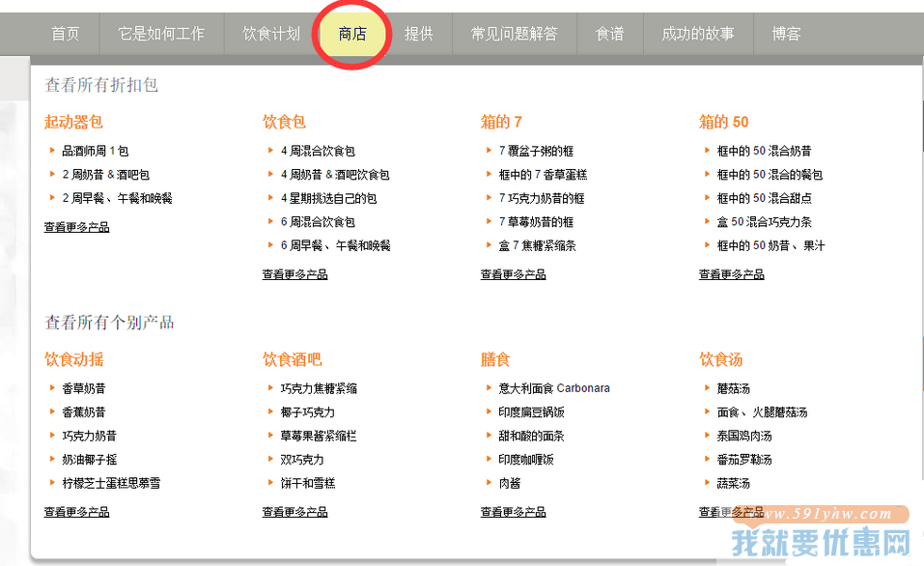
Task: Select 6 周混合饮食包
Action: point(318,222)
